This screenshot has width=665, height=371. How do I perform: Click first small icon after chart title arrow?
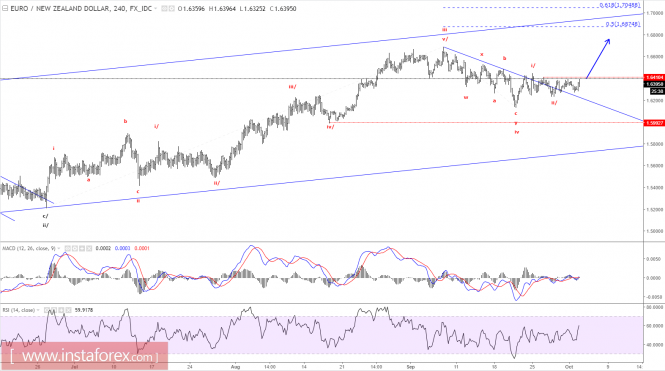point(164,8)
